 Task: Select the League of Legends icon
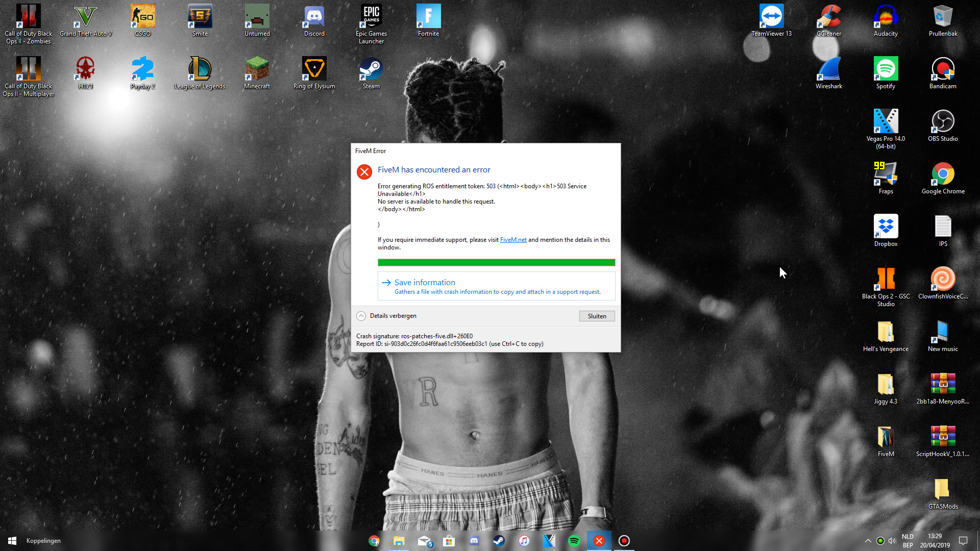tap(200, 73)
